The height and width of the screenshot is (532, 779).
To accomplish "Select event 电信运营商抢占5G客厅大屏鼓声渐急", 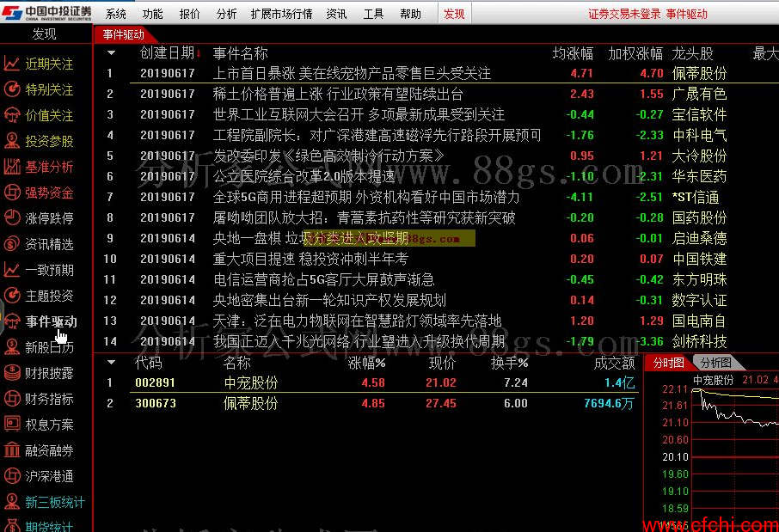I will coord(324,279).
